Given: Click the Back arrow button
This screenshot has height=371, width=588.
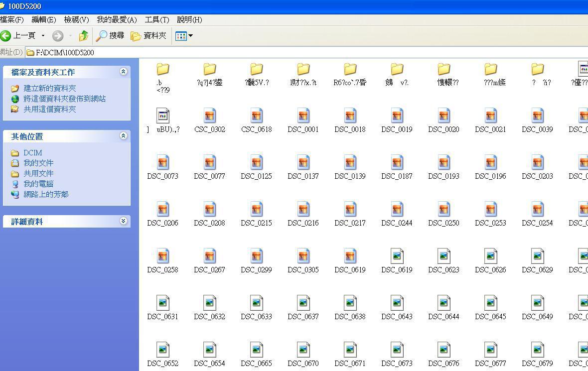Looking at the screenshot, I should pos(6,36).
